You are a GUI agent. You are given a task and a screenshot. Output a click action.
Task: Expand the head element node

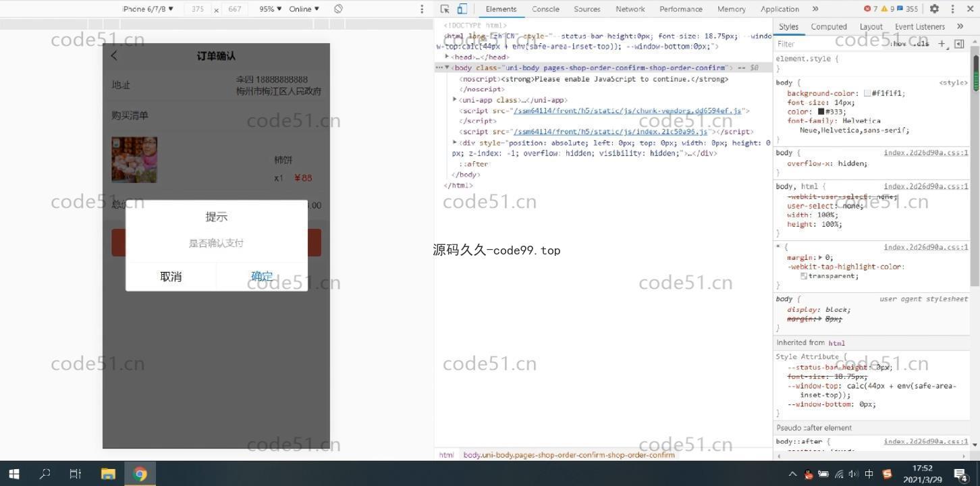tap(447, 57)
